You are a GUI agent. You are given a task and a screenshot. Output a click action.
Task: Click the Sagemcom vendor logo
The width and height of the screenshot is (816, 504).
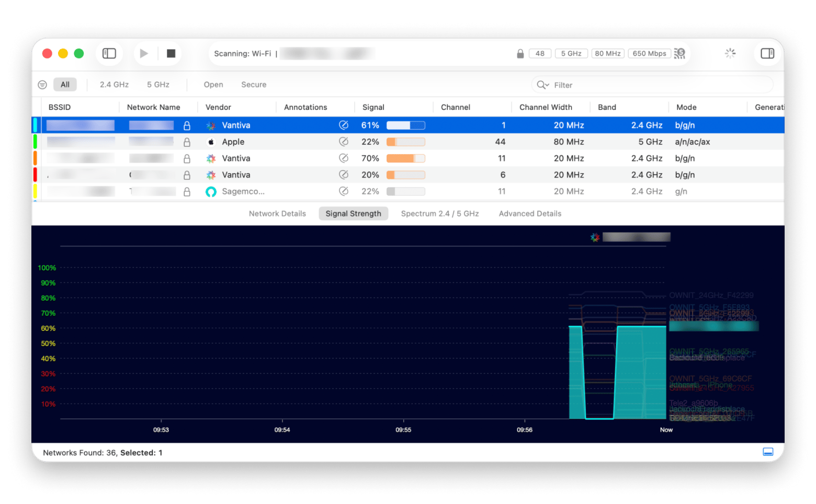(x=211, y=192)
